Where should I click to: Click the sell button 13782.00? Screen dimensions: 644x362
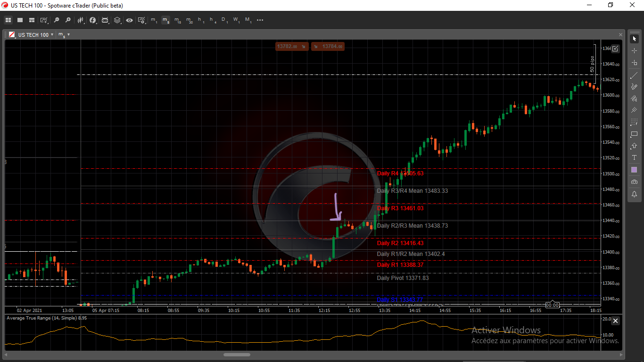(x=292, y=46)
